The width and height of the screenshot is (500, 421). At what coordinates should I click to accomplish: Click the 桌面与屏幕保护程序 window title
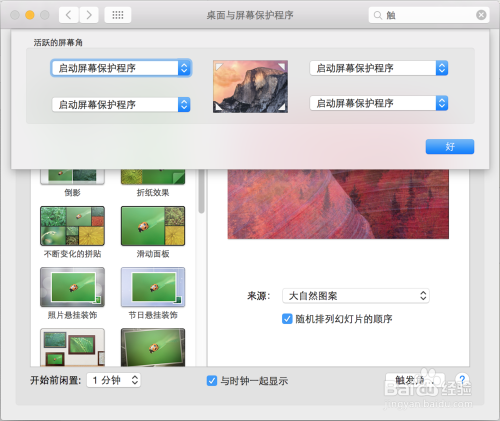pyautogui.click(x=250, y=15)
